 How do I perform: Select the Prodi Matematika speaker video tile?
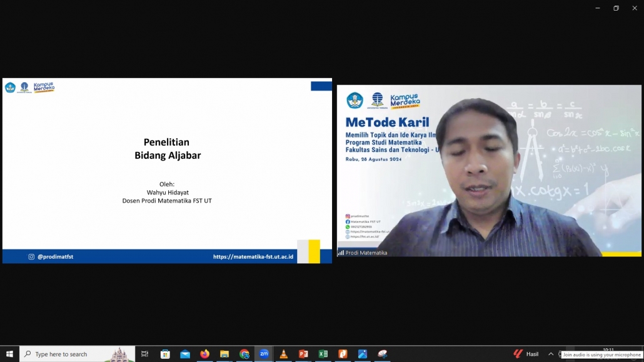(489, 171)
